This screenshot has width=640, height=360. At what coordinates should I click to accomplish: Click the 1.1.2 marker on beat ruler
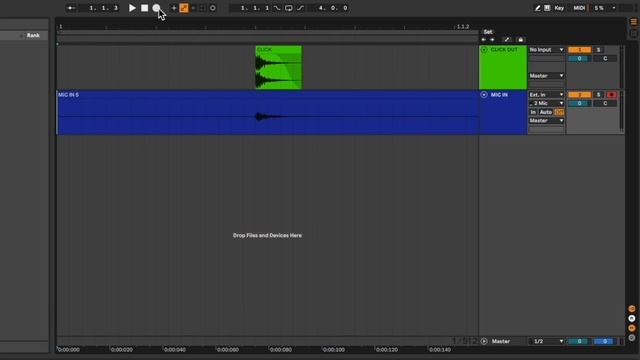click(x=463, y=27)
